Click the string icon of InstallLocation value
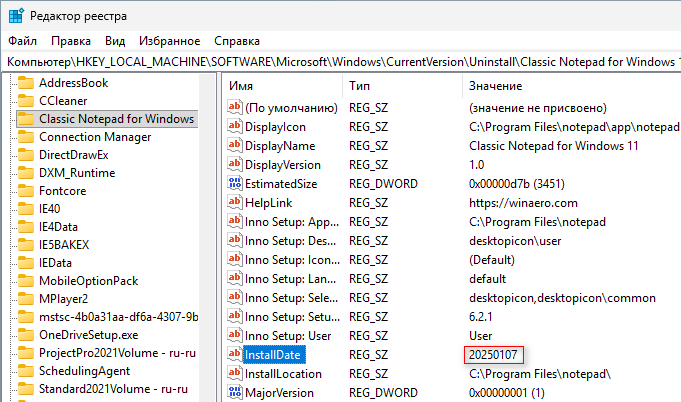The height and width of the screenshot is (402, 681). [x=235, y=373]
